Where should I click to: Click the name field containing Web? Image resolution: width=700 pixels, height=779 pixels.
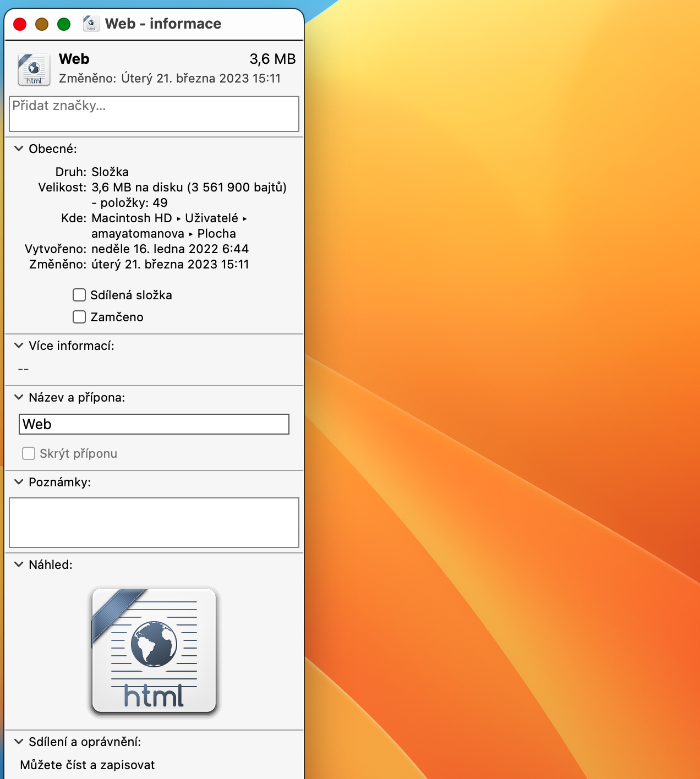[x=154, y=424]
